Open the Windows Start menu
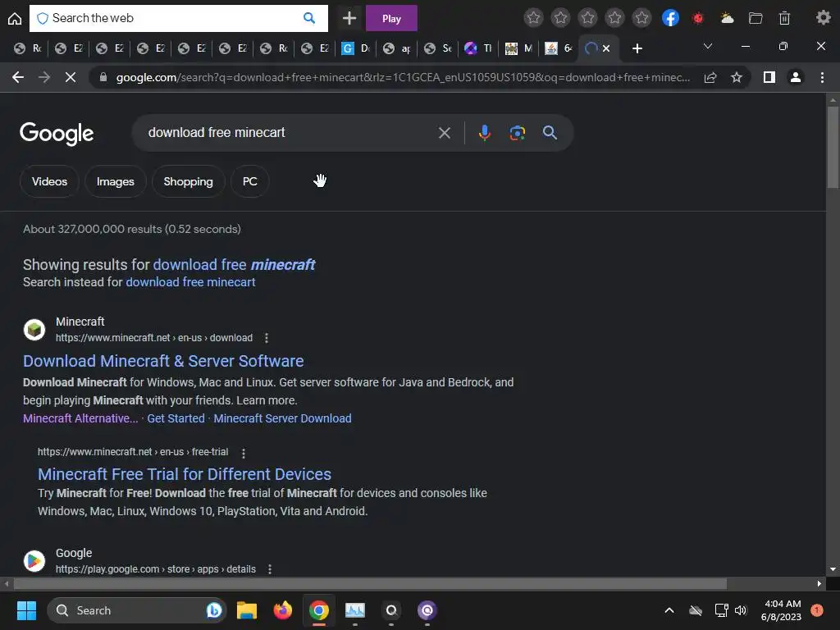The image size is (840, 630). coord(26,610)
